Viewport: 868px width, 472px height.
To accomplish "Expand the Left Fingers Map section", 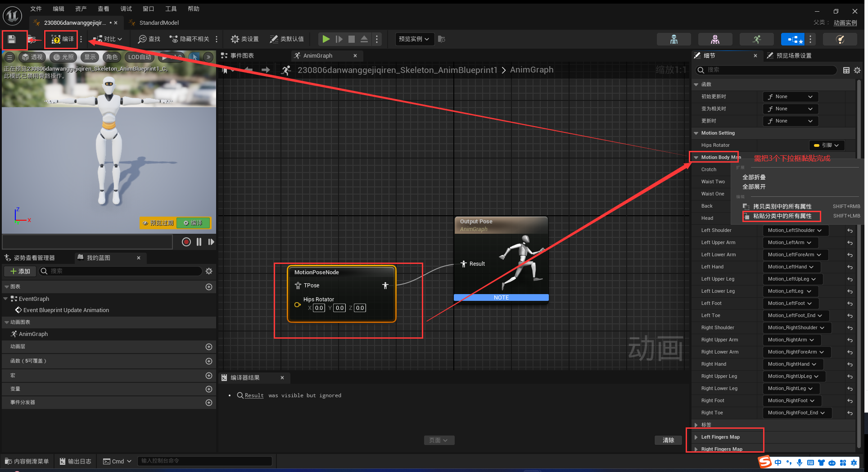I will point(696,437).
